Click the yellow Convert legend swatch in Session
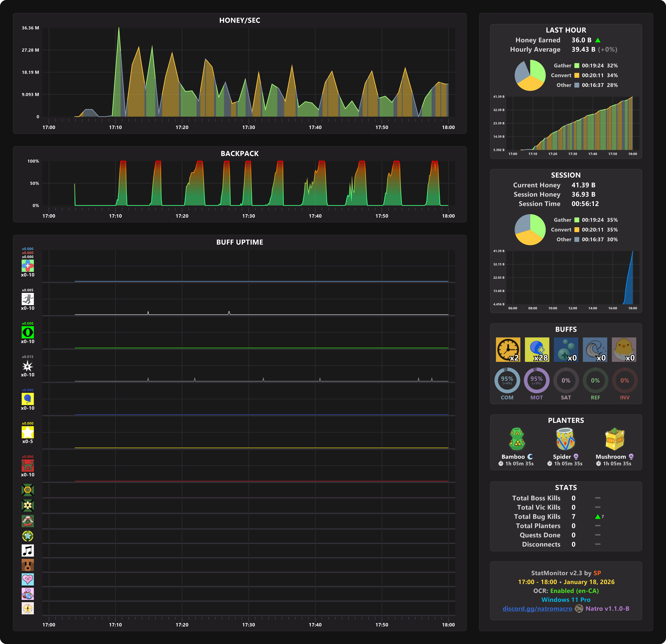The image size is (666, 644). tap(577, 230)
